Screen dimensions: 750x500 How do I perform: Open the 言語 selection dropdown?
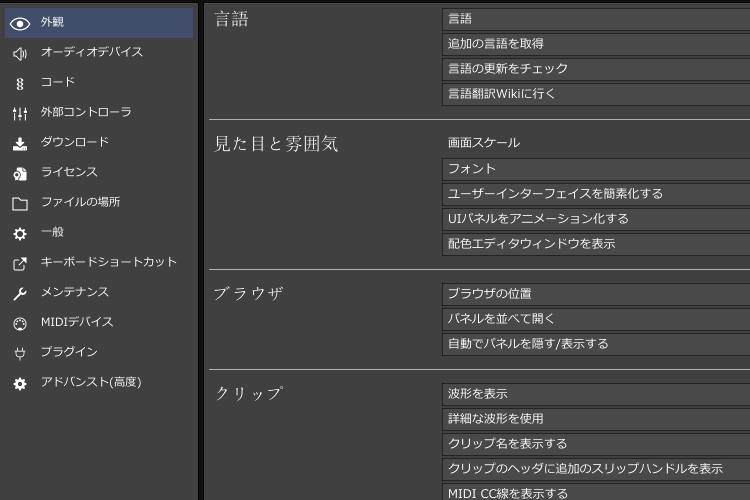[595, 19]
